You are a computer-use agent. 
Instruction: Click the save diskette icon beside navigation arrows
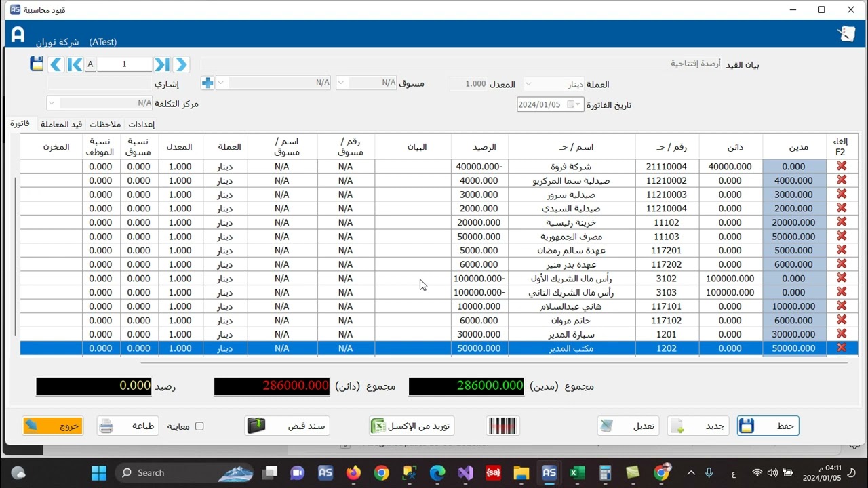pos(37,64)
